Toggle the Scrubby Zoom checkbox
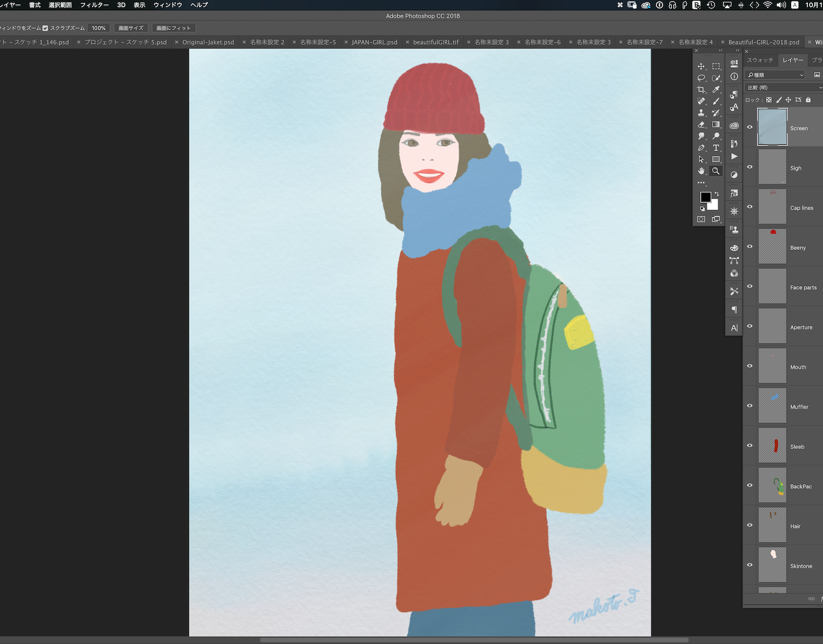 click(x=45, y=28)
